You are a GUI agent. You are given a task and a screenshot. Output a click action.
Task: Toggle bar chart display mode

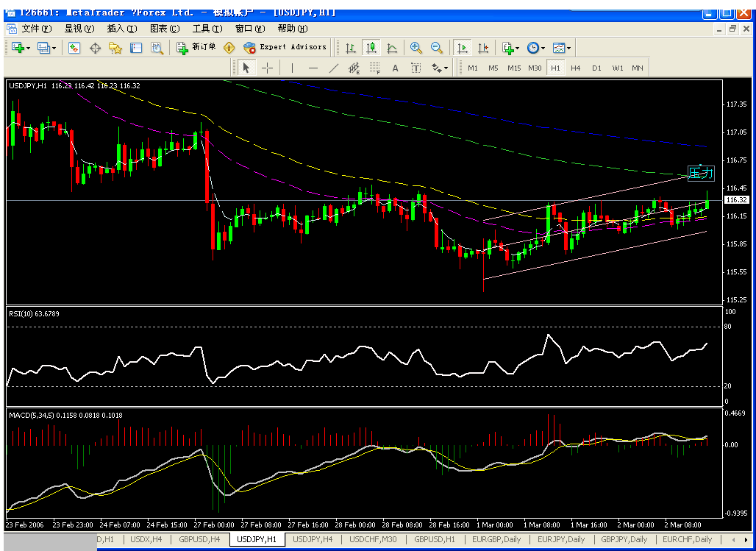[351, 48]
